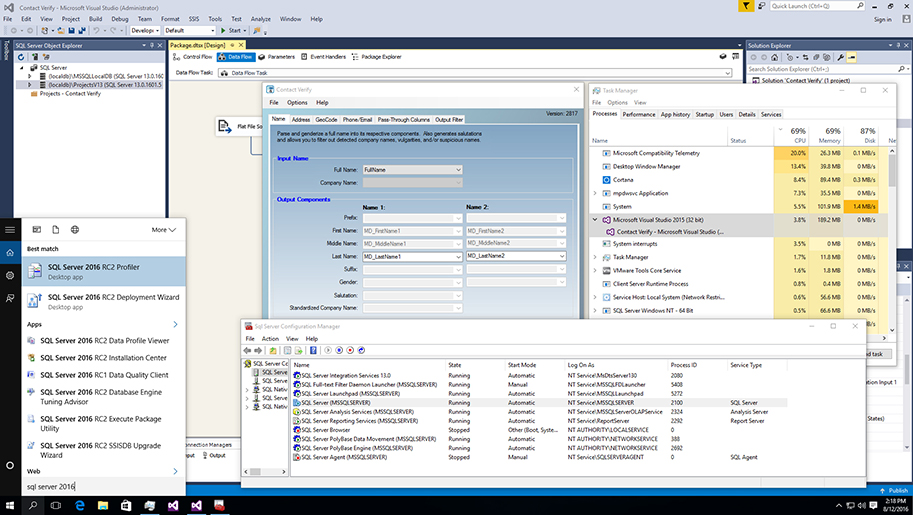Open Package Explorer tab
This screenshot has width=913, height=515.
click(376, 57)
